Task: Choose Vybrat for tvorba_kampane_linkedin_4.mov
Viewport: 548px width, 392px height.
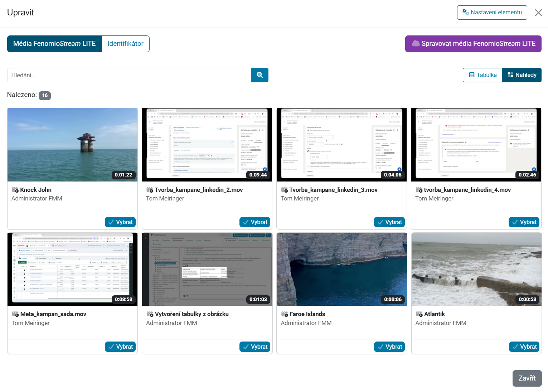Action: tap(524, 222)
